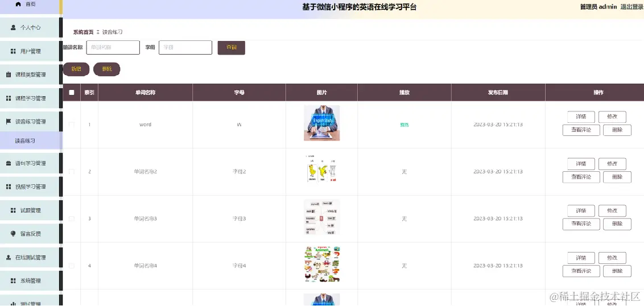Screen dimensions: 644x306
Task: Click the 发布日期 column header
Action: pyautogui.click(x=498, y=93)
